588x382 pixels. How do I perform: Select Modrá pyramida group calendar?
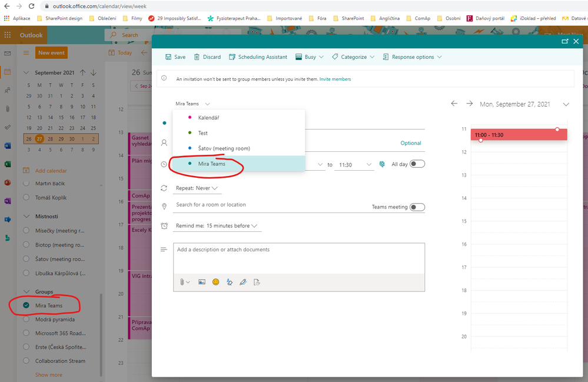pos(26,320)
